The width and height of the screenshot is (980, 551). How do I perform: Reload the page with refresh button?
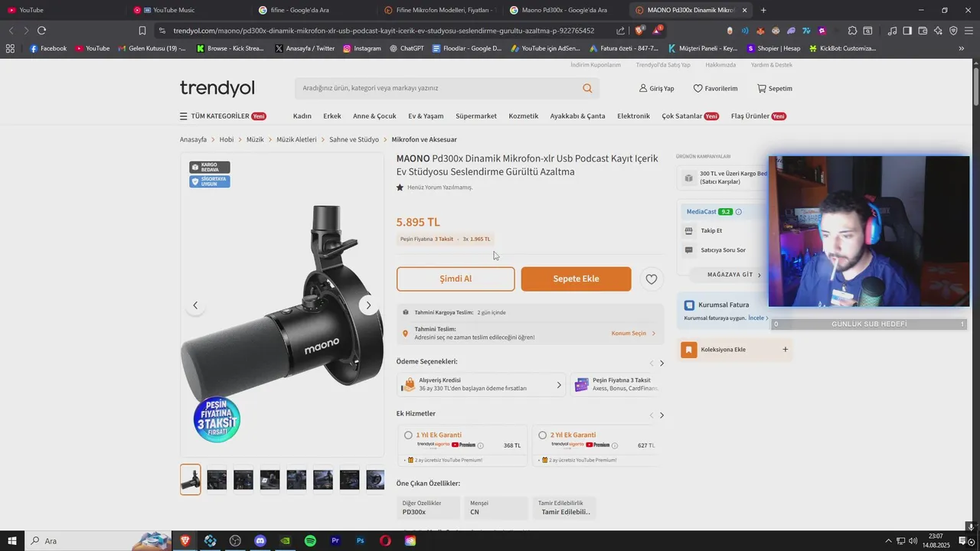click(x=41, y=31)
